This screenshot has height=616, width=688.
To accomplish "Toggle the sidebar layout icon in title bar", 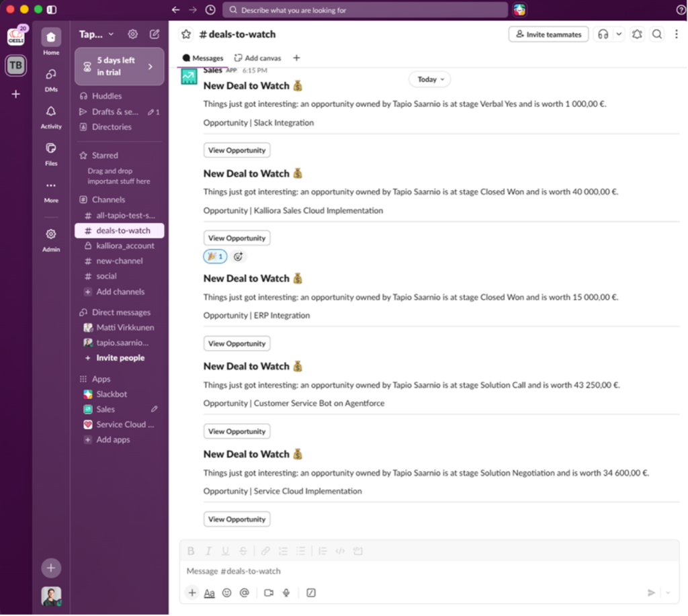I will click(x=52, y=9).
